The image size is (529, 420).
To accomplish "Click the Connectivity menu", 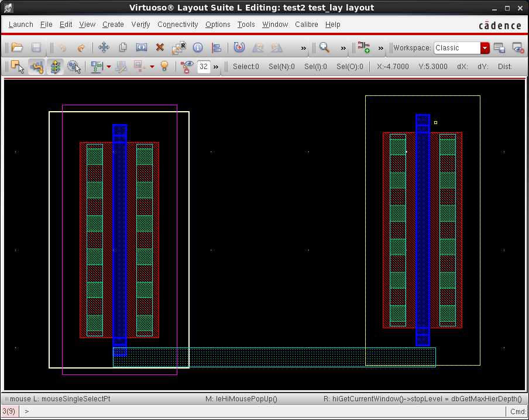I will click(x=178, y=25).
